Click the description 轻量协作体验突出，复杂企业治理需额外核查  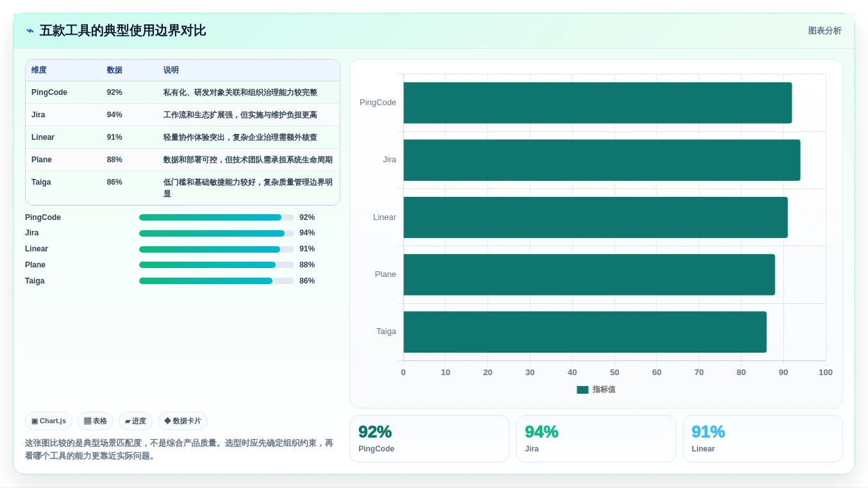coord(240,137)
